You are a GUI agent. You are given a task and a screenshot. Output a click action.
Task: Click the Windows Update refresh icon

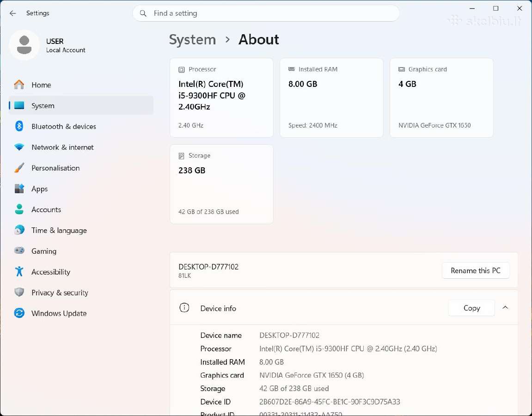(19, 313)
